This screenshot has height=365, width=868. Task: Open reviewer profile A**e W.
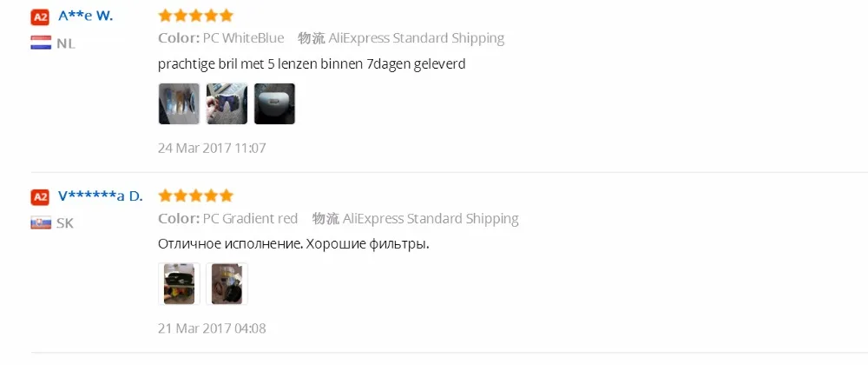[x=86, y=16]
